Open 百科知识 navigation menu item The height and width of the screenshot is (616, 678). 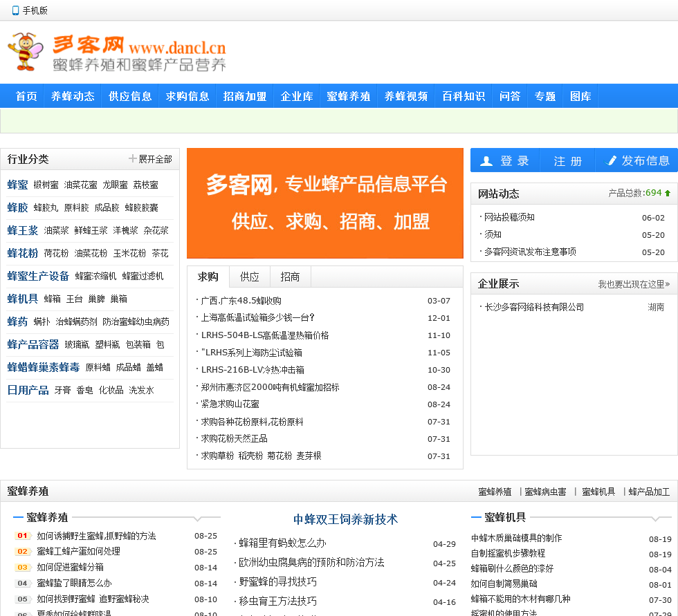click(464, 96)
